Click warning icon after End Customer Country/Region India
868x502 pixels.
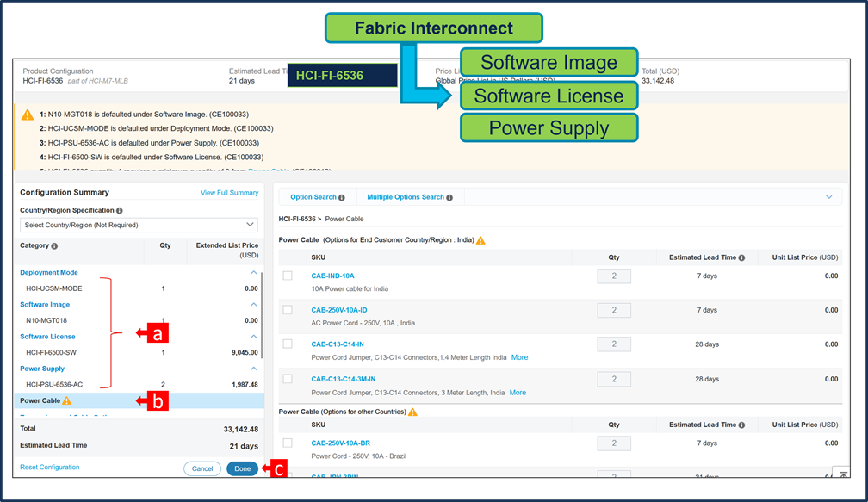480,240
